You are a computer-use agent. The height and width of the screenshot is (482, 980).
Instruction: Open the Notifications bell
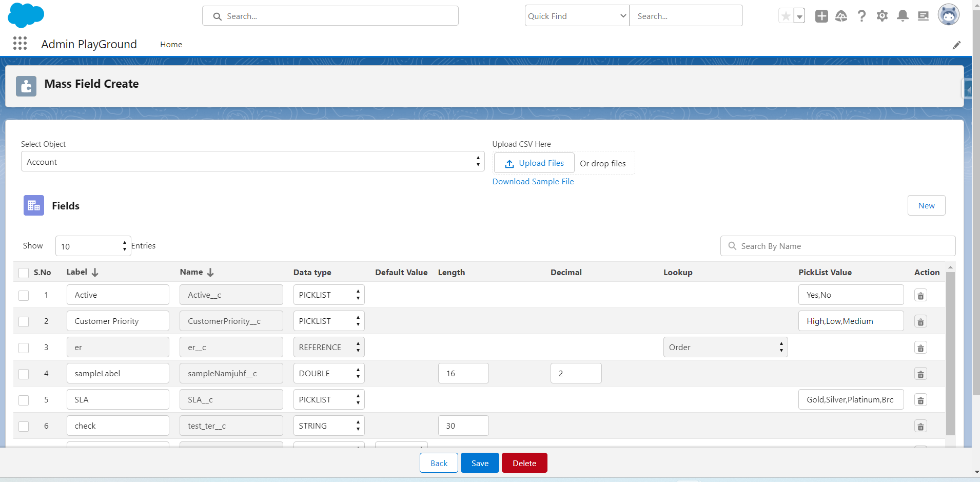pyautogui.click(x=903, y=16)
